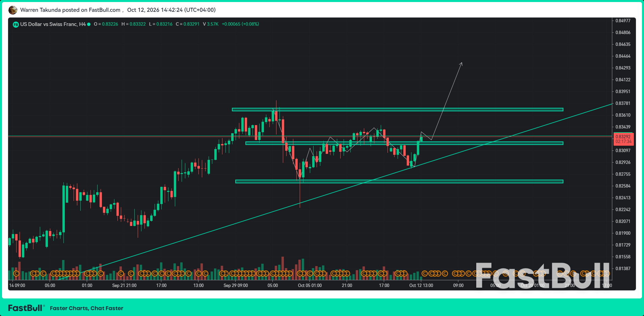Click price axis label 0.81900
Image resolution: width=644 pixels, height=316 pixels.
click(x=623, y=233)
